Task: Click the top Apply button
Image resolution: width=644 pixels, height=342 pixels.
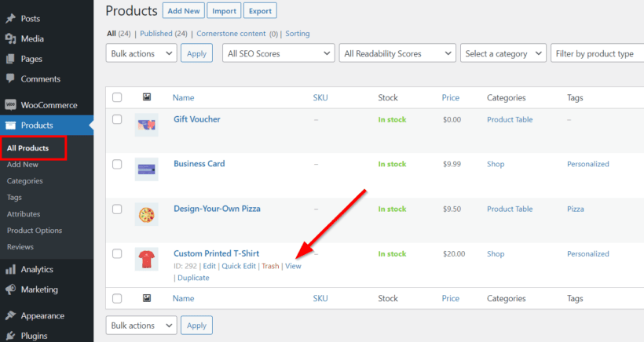Action: pyautogui.click(x=196, y=53)
